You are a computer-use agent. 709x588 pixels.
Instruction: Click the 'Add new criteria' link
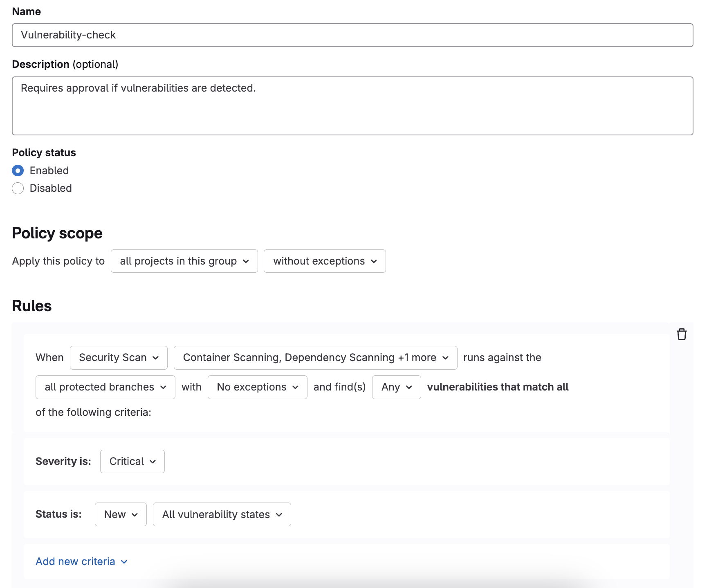pyautogui.click(x=76, y=561)
